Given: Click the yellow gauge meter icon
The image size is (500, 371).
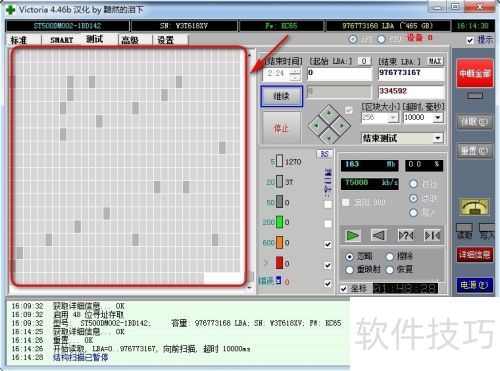Looking at the screenshot, I should pyautogui.click(x=475, y=208).
